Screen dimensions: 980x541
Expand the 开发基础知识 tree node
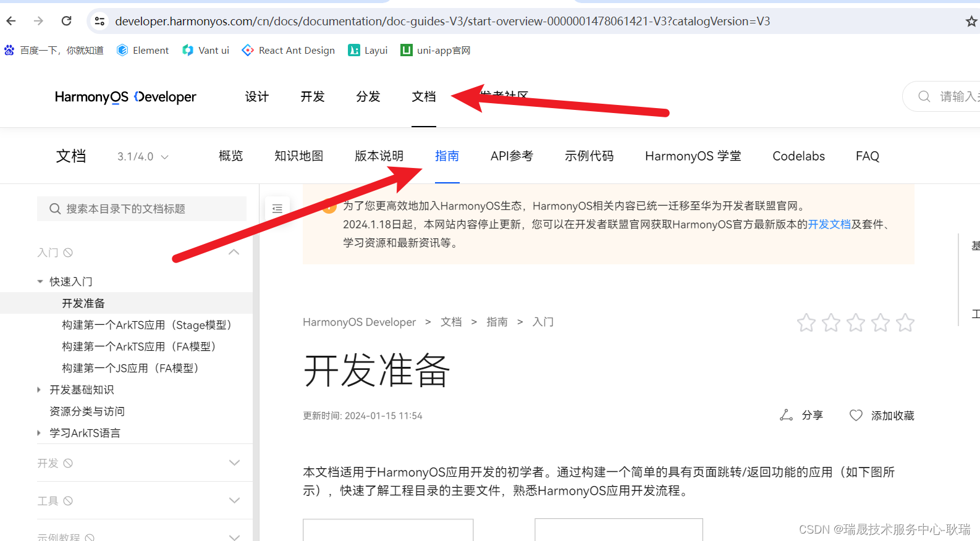pos(39,390)
